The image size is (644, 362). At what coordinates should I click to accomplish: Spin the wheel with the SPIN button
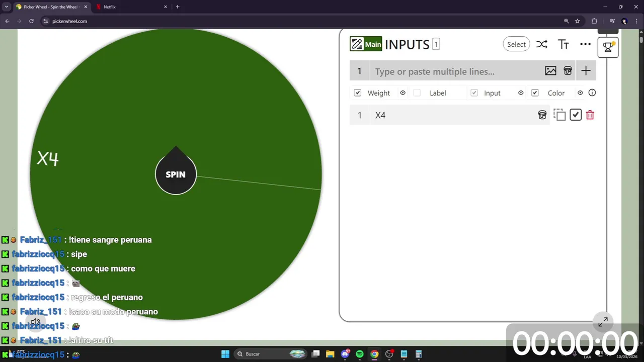pos(176,174)
